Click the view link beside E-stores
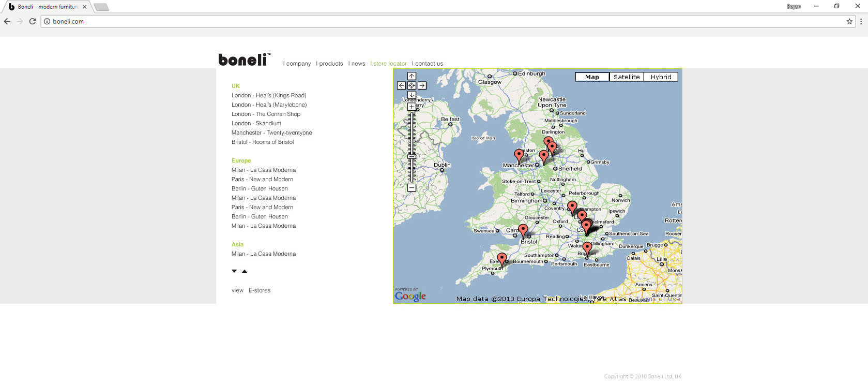This screenshot has height=382, width=868. [x=237, y=290]
